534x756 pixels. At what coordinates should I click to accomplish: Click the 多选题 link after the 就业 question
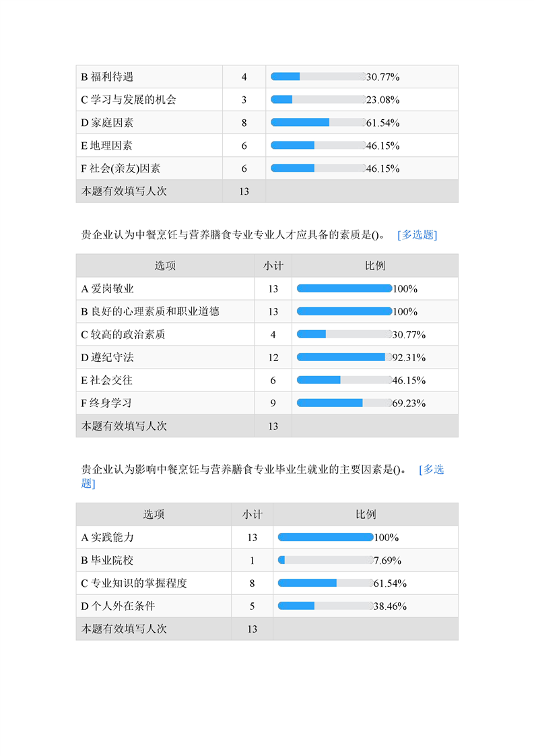point(431,470)
